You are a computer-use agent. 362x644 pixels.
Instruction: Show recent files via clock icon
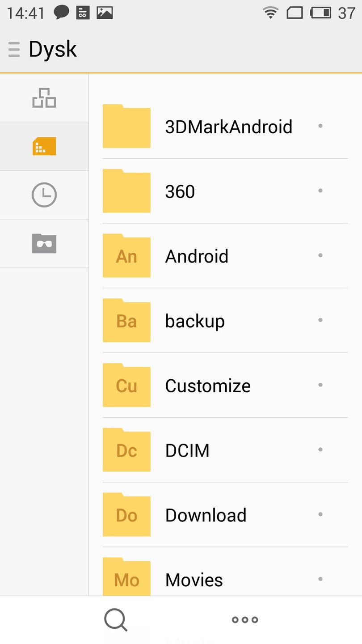[44, 195]
